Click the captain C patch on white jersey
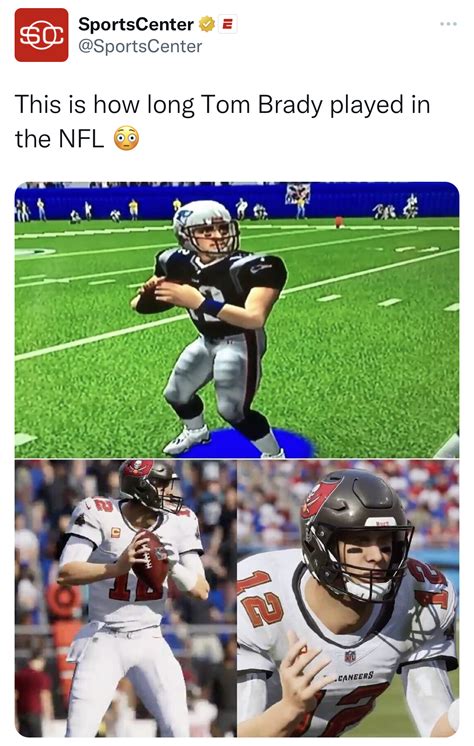 pyautogui.click(x=115, y=532)
